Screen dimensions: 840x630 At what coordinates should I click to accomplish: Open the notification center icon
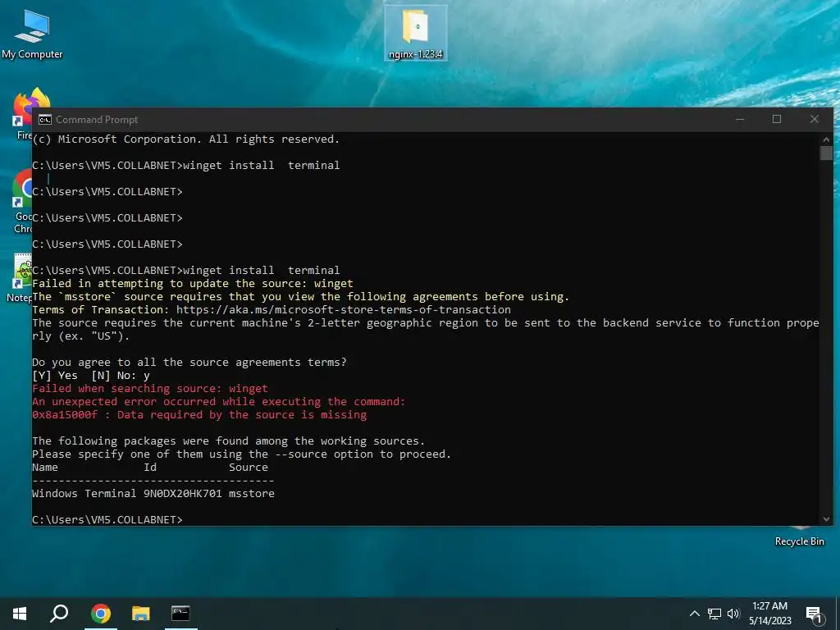pyautogui.click(x=814, y=614)
